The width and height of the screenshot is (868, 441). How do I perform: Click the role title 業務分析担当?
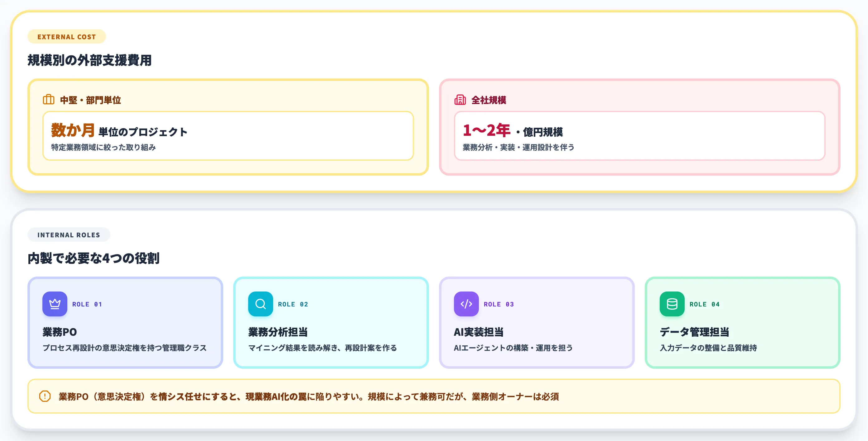tap(278, 332)
